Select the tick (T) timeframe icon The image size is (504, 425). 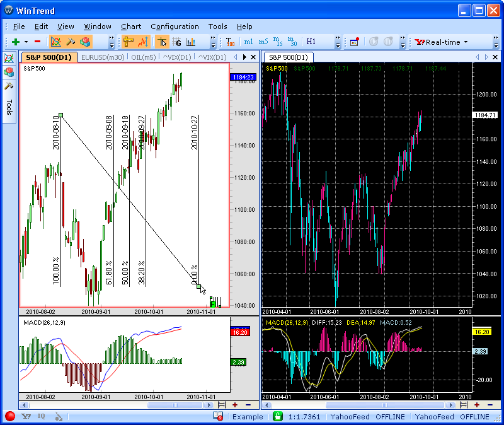point(230,42)
